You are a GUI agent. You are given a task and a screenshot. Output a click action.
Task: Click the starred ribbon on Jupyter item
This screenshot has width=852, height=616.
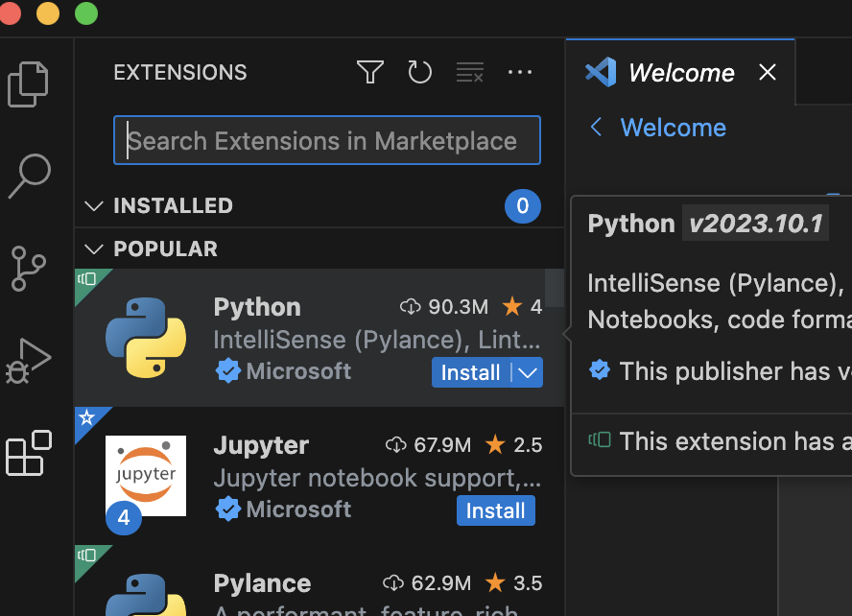pyautogui.click(x=87, y=418)
